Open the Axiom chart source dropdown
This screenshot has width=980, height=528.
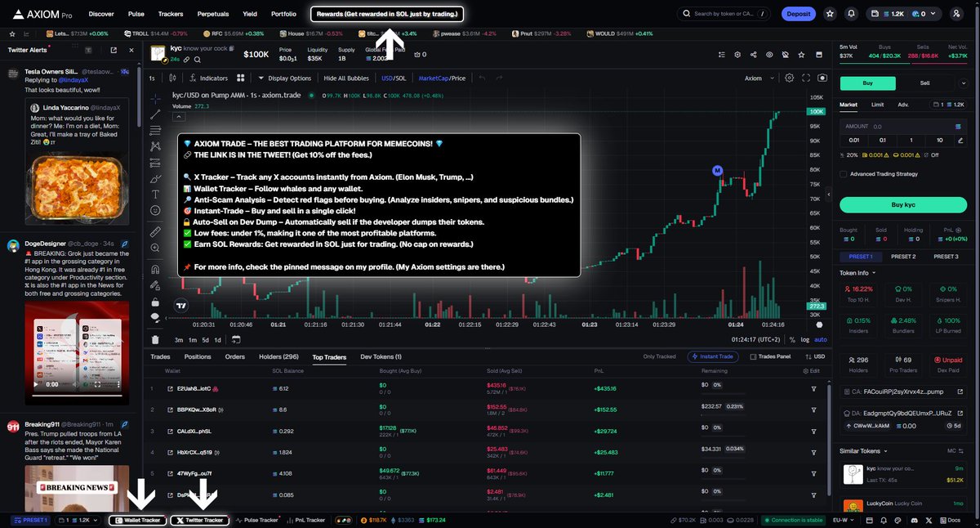757,78
